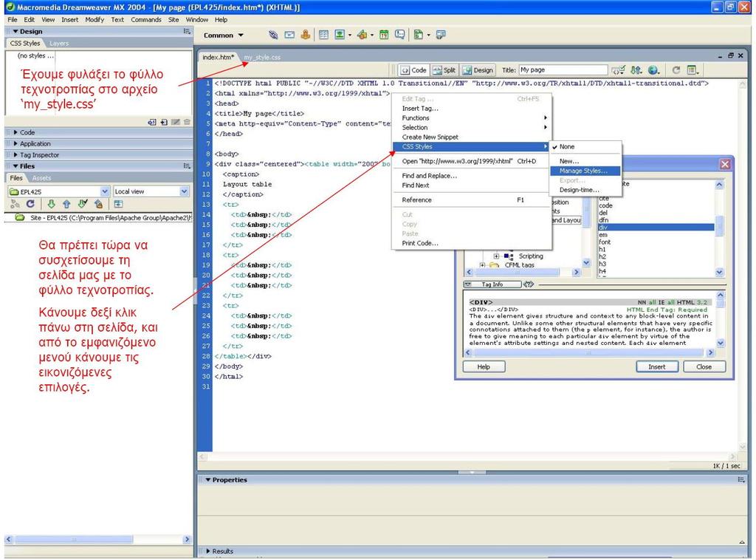Viewport: 756px width, 560px height.
Task: Click the Attach Style Sheet icon
Action: click(x=152, y=123)
